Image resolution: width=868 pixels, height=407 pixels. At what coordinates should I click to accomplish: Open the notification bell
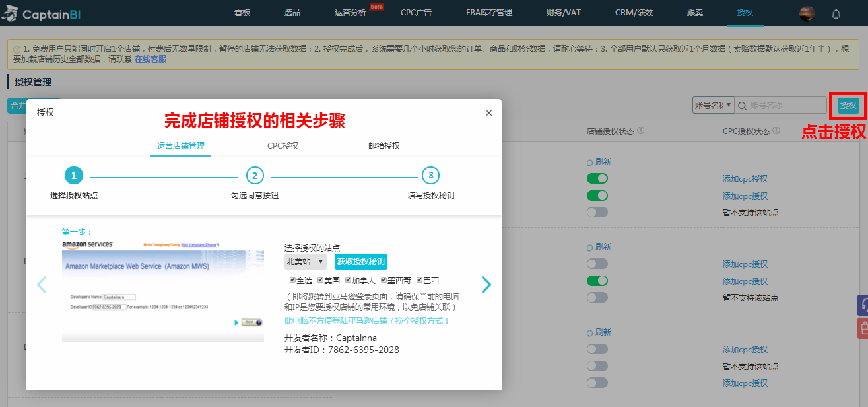[836, 13]
